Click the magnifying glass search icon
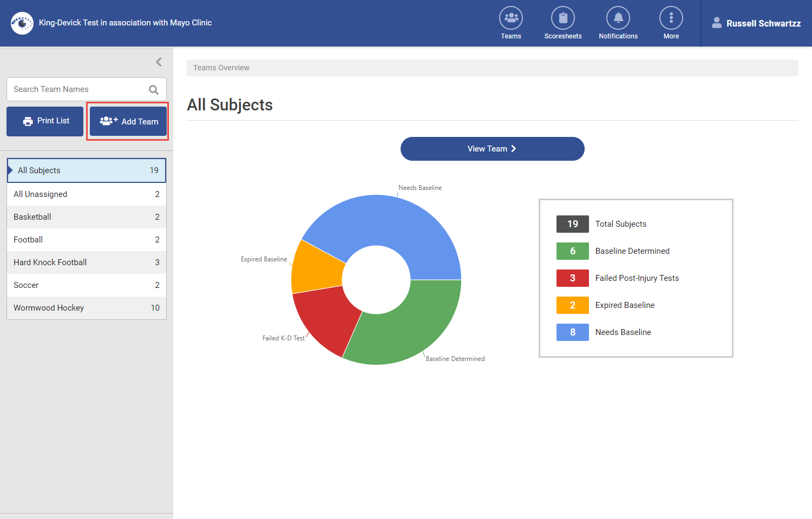This screenshot has height=519, width=812. pos(153,89)
